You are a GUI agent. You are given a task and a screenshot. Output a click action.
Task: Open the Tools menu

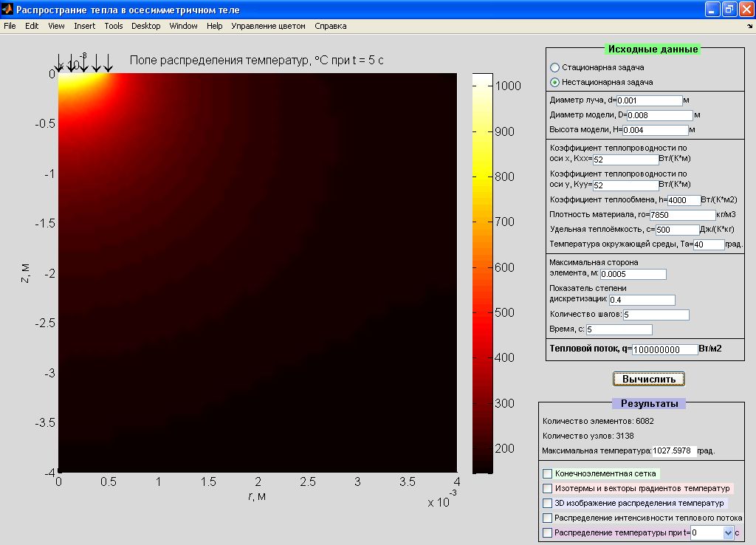(x=114, y=26)
